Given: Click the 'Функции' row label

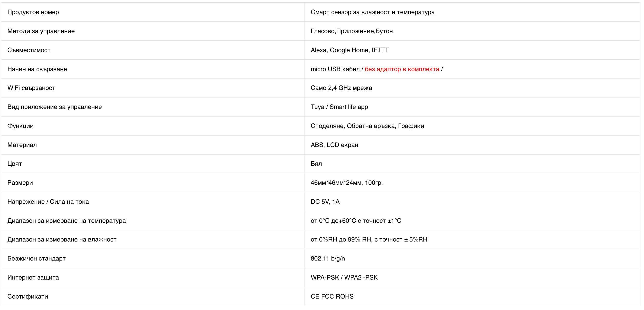Looking at the screenshot, I should [20, 126].
